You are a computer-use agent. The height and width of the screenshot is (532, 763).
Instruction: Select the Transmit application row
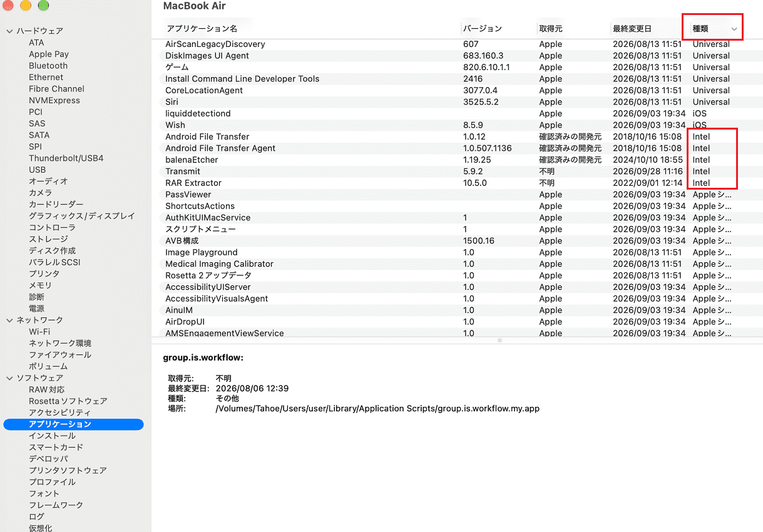point(457,171)
